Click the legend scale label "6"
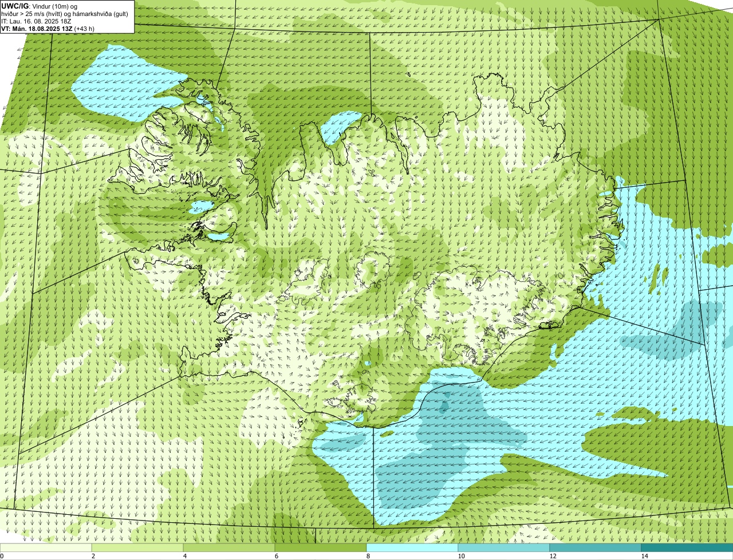 point(277,556)
